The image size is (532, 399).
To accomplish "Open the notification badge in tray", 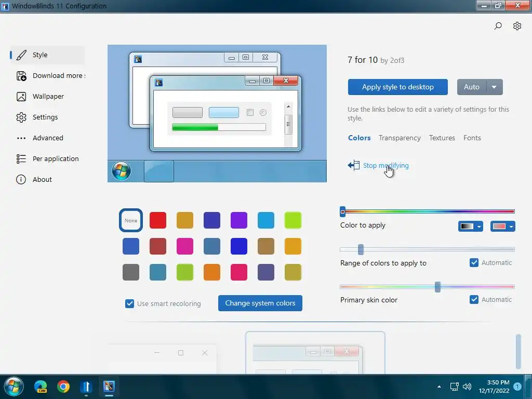I will (517, 387).
